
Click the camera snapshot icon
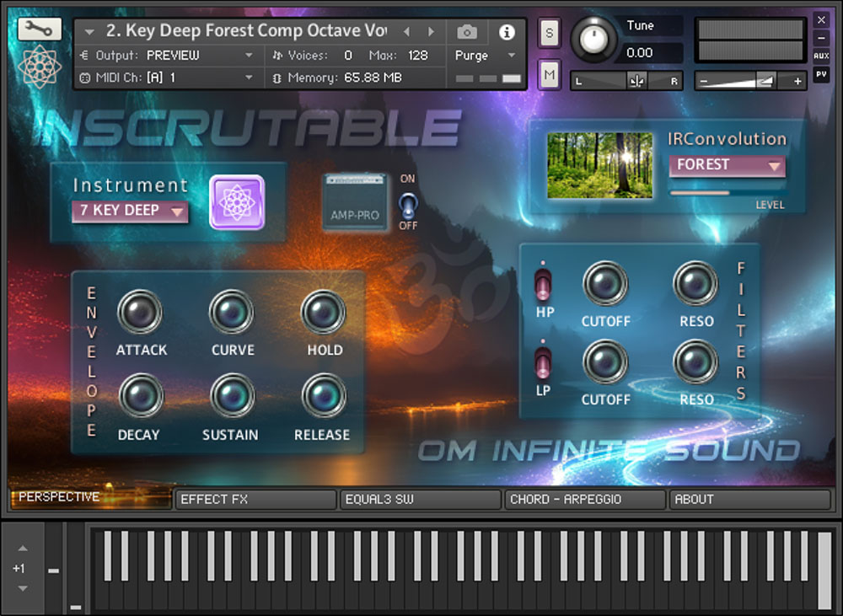(467, 32)
